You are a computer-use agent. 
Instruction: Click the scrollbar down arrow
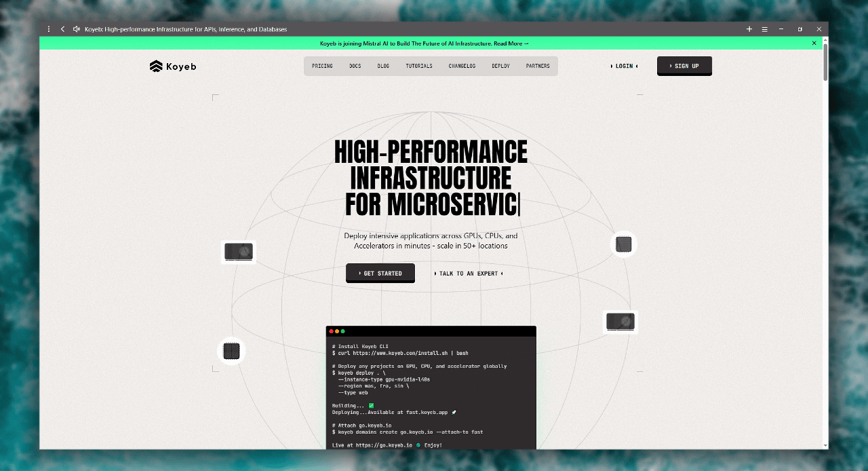[x=825, y=446]
